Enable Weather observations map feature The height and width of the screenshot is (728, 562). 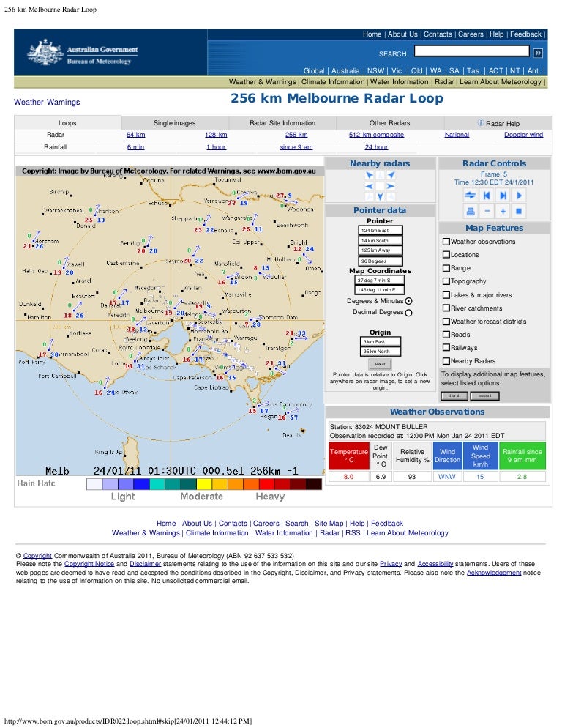[446, 242]
